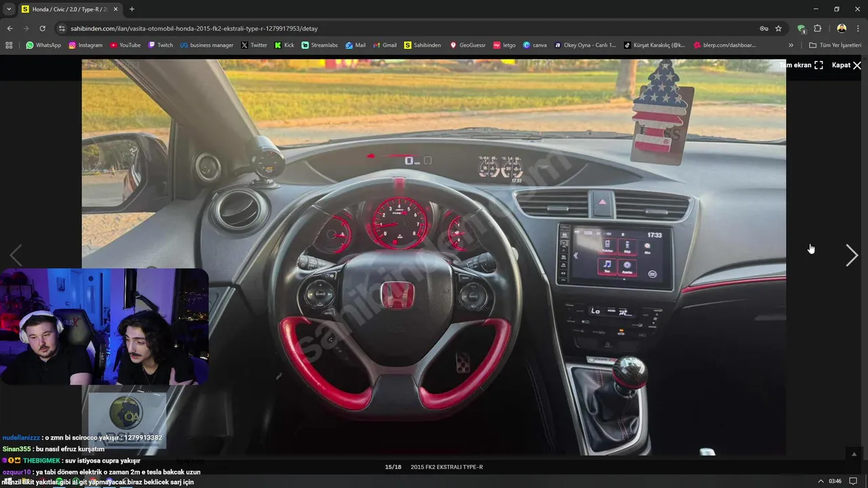Open the browser extensions puzzle icon
Viewport: 868px width, 488px height.
(817, 28)
